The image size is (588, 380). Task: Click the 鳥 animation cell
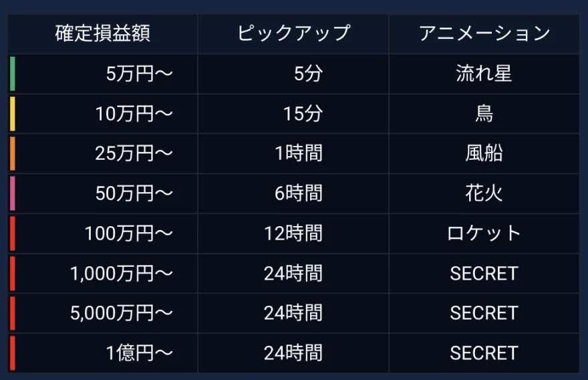click(484, 114)
